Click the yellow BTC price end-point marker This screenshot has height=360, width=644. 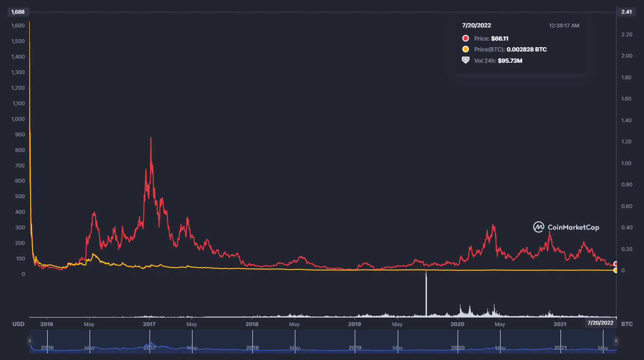[616, 270]
